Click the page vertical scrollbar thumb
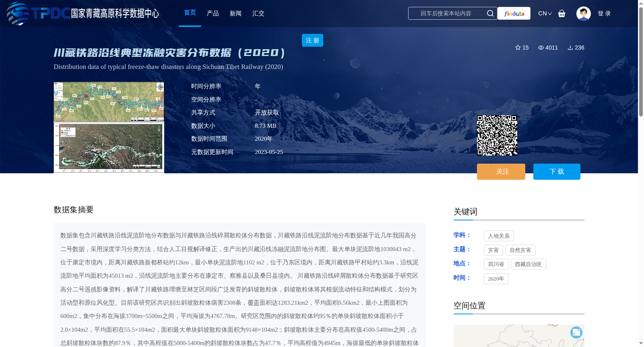 point(641,61)
